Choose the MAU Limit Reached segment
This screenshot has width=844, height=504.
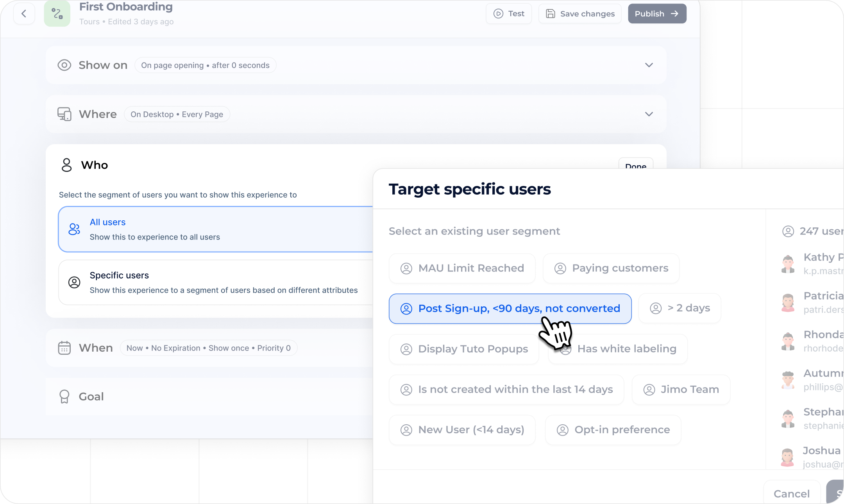[x=462, y=268]
